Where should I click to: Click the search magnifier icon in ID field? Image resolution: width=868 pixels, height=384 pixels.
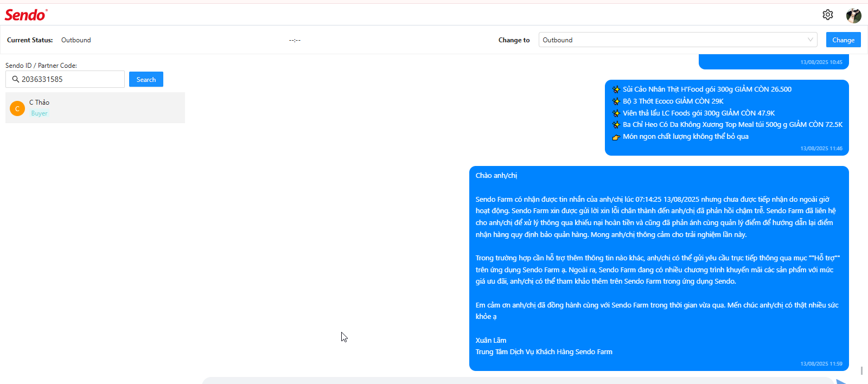click(x=16, y=79)
